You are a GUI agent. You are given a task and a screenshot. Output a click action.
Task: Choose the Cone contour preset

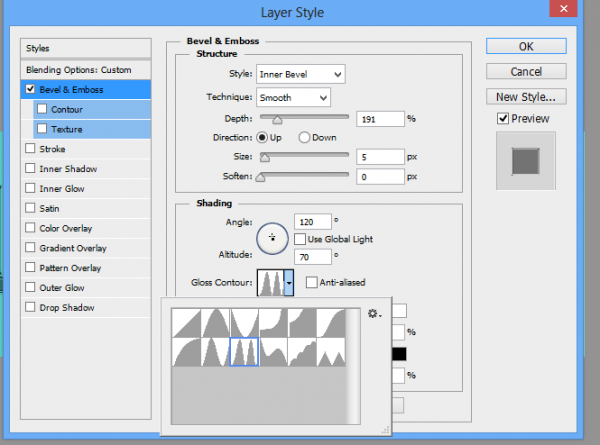(215, 322)
